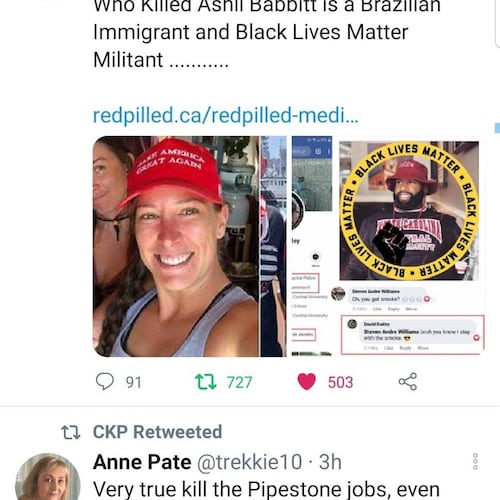Open the tweet text starting 'Very true kill'
Screen dimensions: 500x500
pyautogui.click(x=266, y=489)
